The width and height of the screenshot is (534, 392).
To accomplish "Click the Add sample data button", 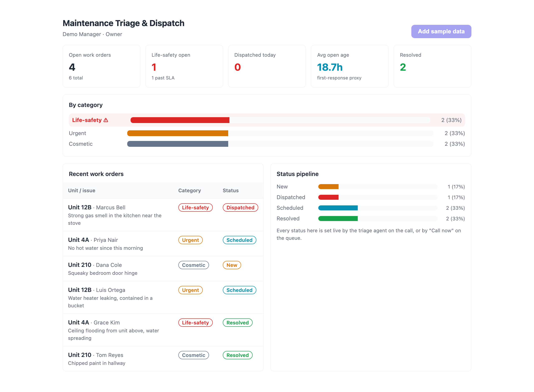I will pyautogui.click(x=441, y=31).
